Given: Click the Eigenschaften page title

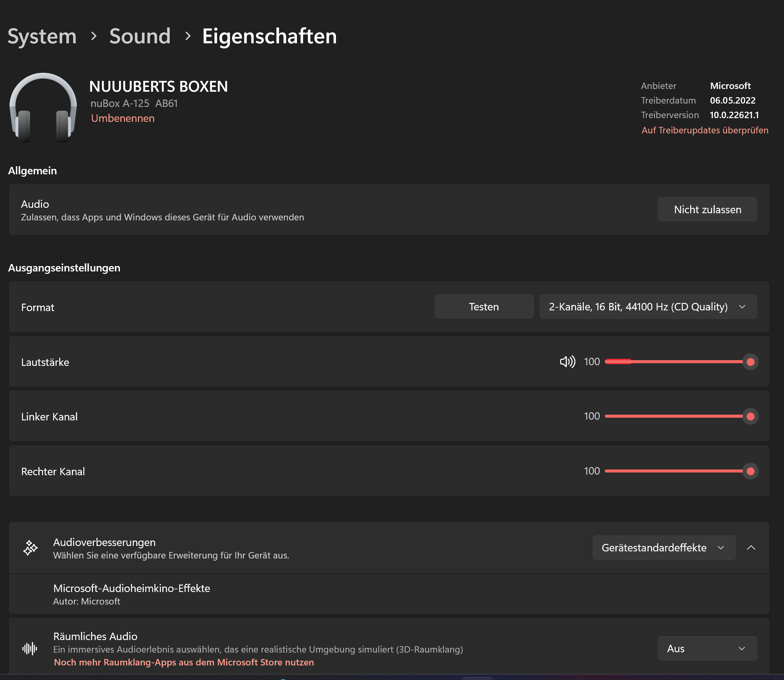Looking at the screenshot, I should pos(269,37).
